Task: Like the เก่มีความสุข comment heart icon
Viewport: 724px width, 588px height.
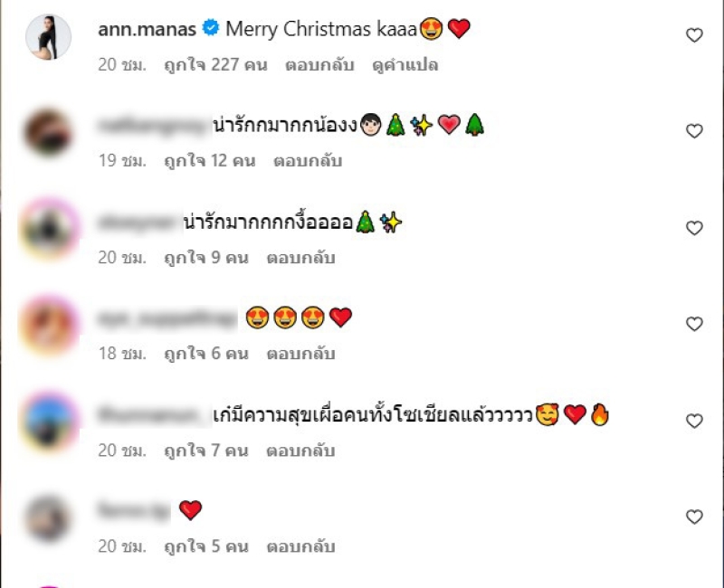Action: (x=694, y=421)
